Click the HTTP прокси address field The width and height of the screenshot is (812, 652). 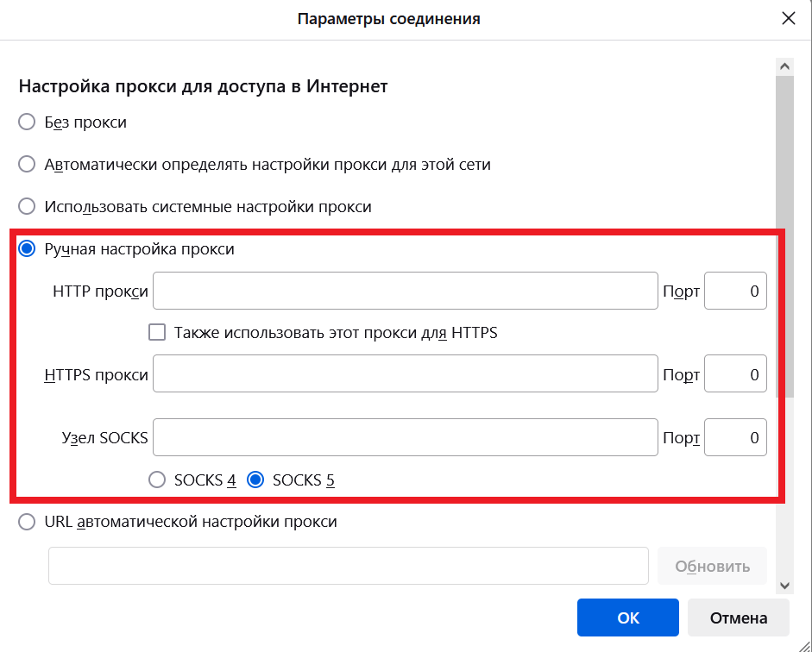(405, 292)
